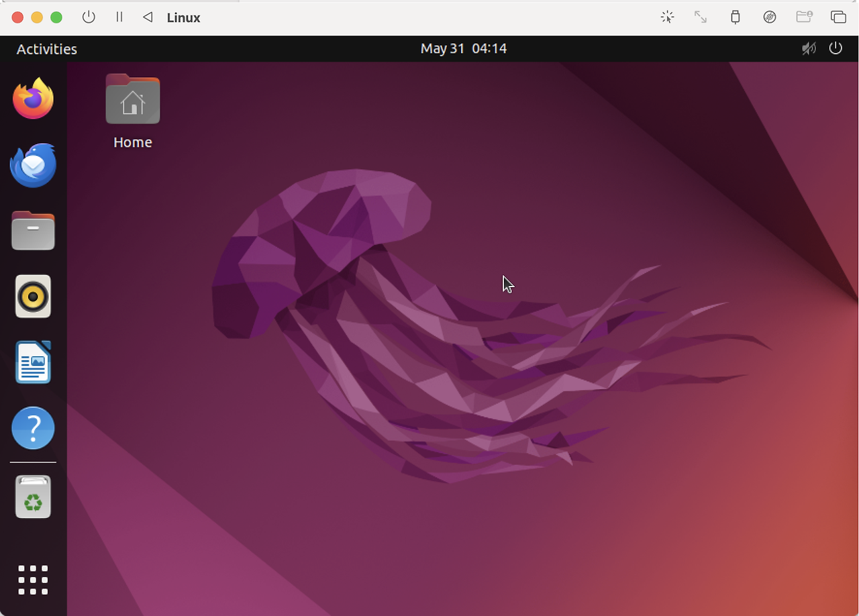Open Thunderbird Mail in the dock
This screenshot has height=616, width=859.
point(33,165)
